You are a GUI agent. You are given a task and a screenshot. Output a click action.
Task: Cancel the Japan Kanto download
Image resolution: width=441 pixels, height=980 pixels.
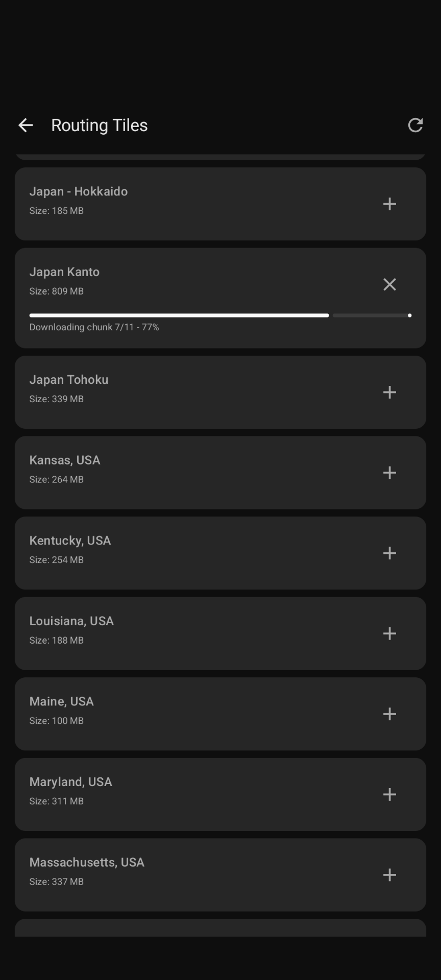tap(389, 284)
